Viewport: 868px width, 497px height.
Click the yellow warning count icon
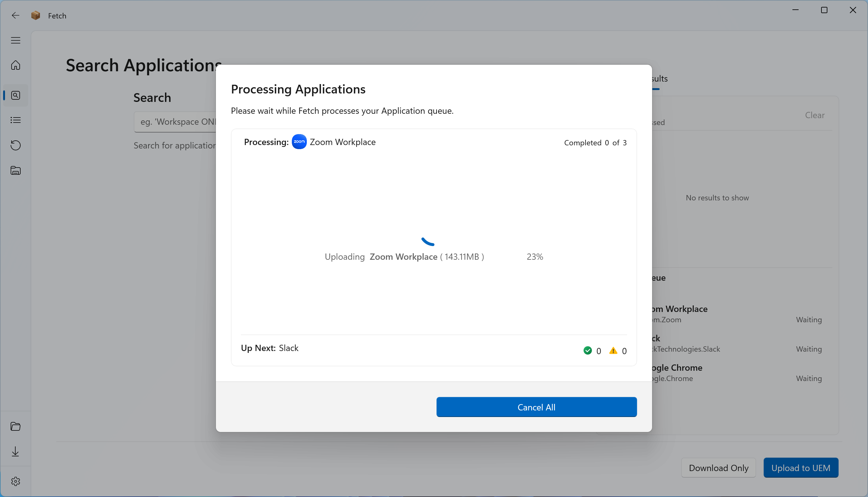(613, 351)
